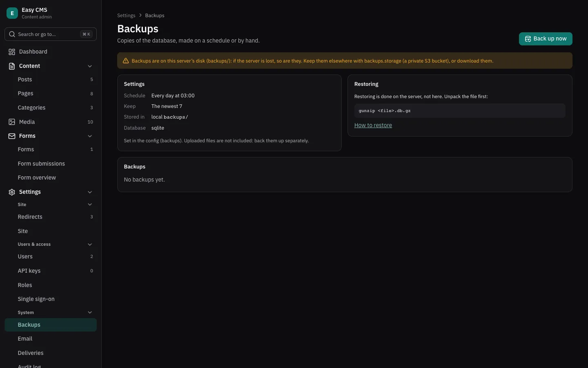Collapse the Forms section chevron
This screenshot has height=368, width=588.
pos(90,136)
